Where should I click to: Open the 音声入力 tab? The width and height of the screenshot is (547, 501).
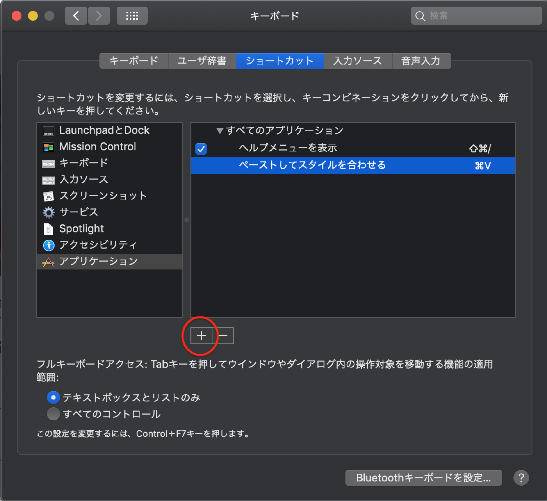pyautogui.click(x=421, y=61)
